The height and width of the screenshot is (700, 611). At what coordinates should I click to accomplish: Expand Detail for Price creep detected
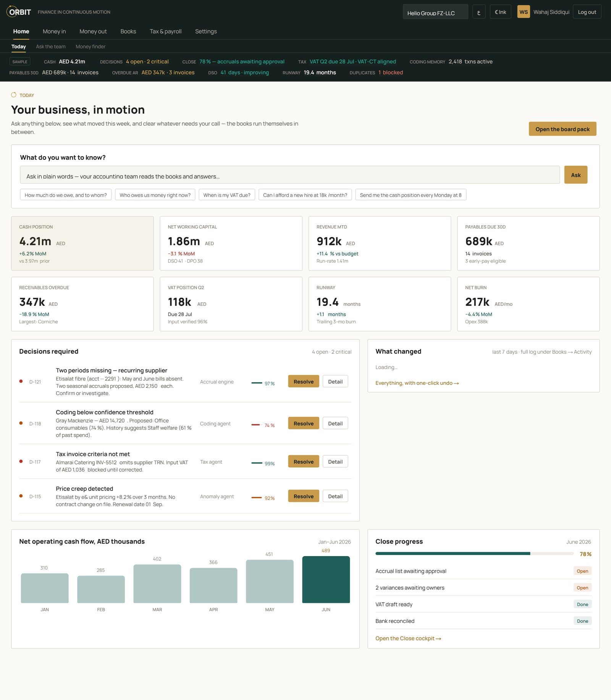tap(335, 496)
